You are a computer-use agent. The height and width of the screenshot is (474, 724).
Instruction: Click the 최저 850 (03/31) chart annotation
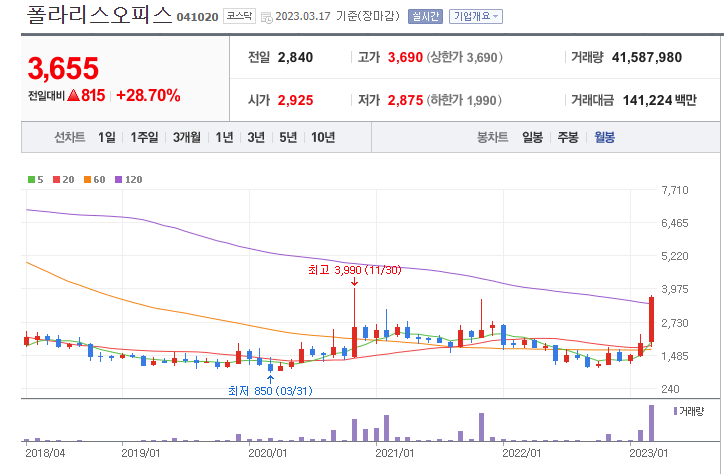point(271,391)
